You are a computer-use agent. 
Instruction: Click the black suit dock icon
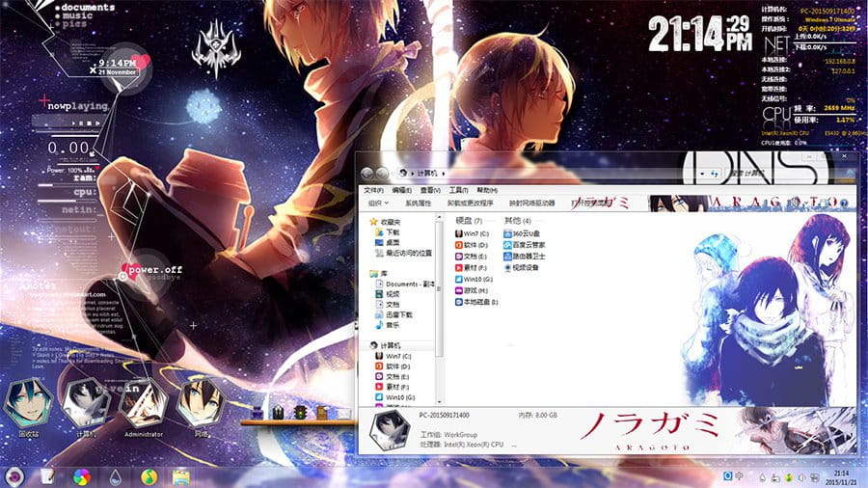tap(279, 412)
